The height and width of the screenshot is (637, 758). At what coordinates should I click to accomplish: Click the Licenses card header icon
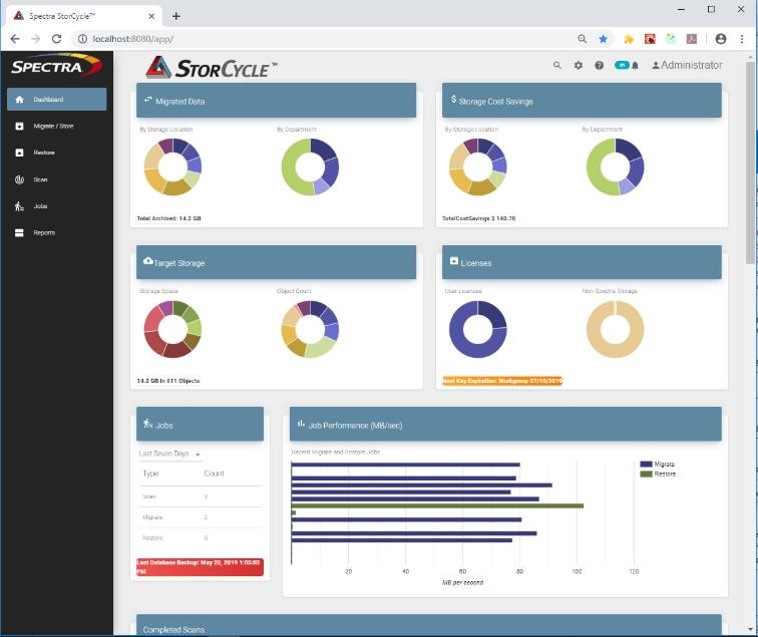[454, 261]
